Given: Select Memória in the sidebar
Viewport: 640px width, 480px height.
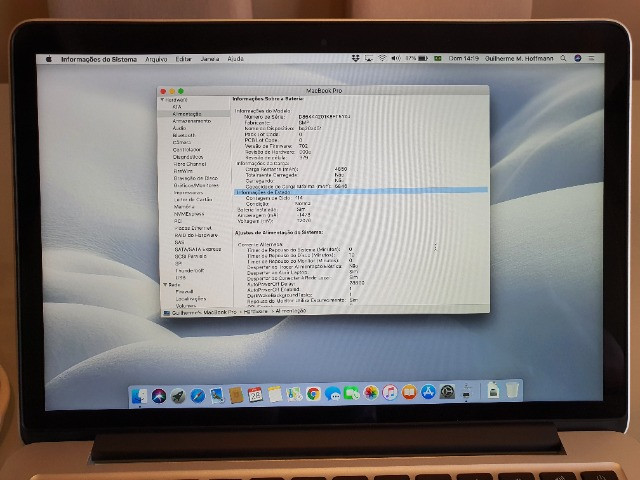Looking at the screenshot, I should click(184, 207).
